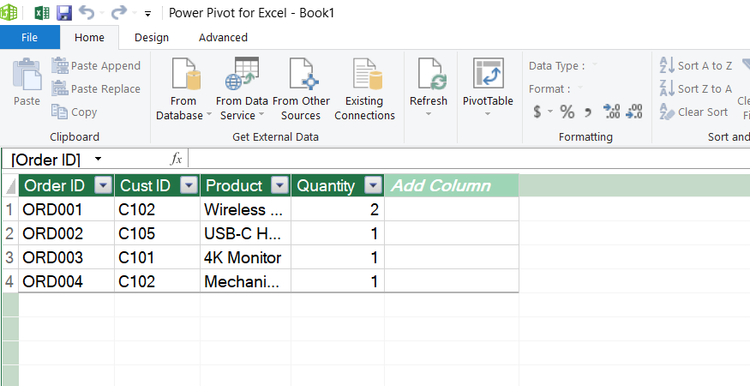
Task: Click Clear Sort
Action: pyautogui.click(x=694, y=112)
